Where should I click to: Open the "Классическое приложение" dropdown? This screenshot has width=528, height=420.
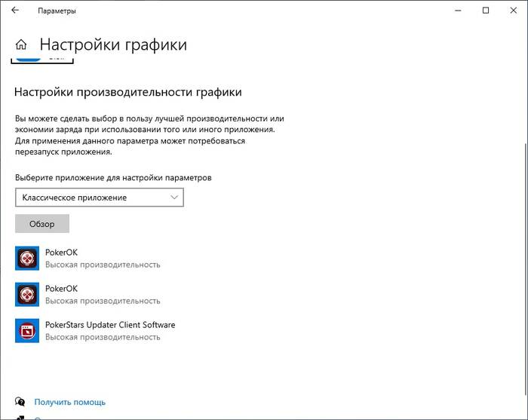click(x=100, y=198)
